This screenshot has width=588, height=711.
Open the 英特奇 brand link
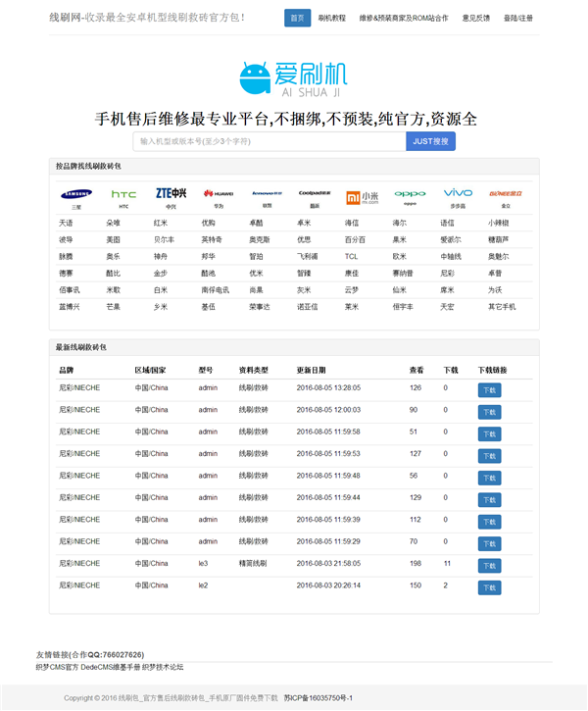click(212, 240)
